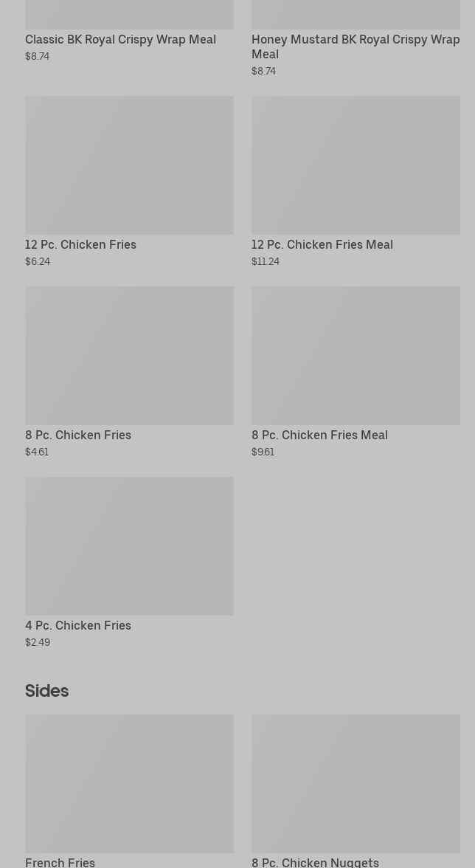This screenshot has height=868, width=475.
Task: Click the $11.24 price label
Action: click(x=266, y=261)
